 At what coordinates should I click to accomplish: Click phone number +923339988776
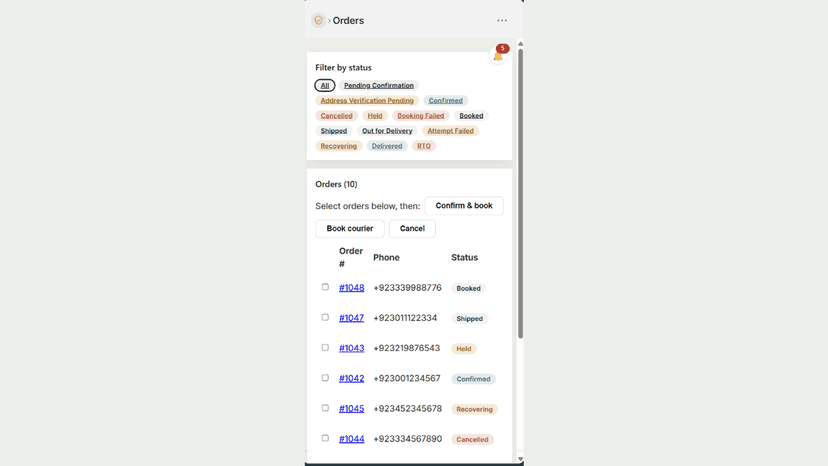pyautogui.click(x=407, y=288)
